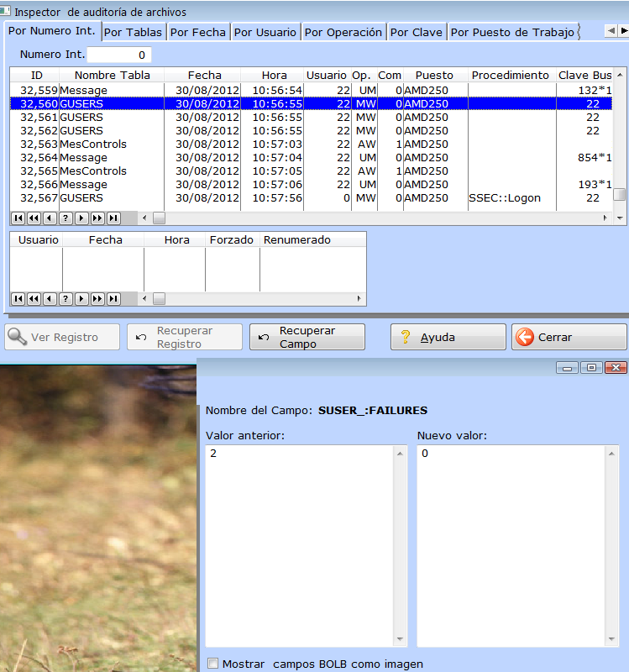Viewport: 629px width, 672px height.
Task: Click Usuario list horizontal scrollbar right arrow
Action: click(x=359, y=299)
